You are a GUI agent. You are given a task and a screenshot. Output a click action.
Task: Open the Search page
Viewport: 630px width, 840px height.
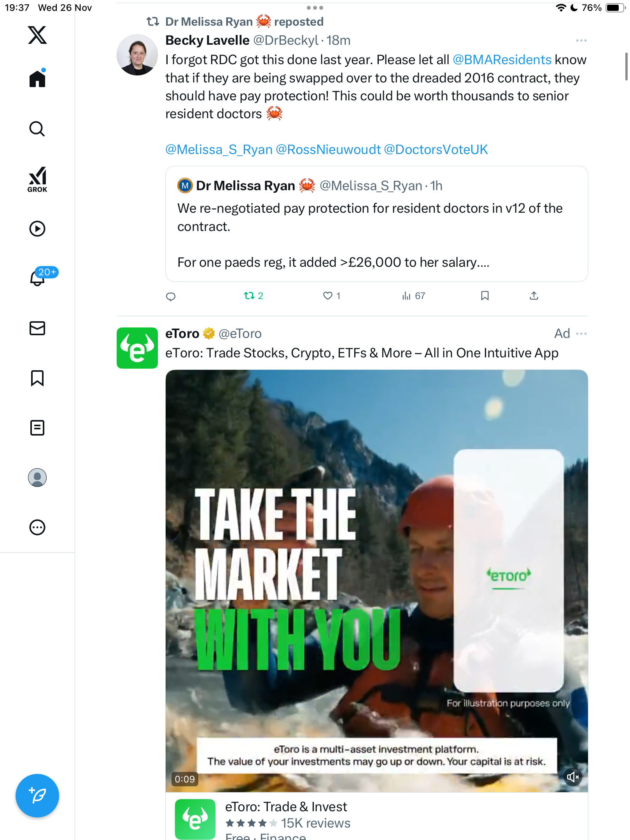pyautogui.click(x=37, y=129)
